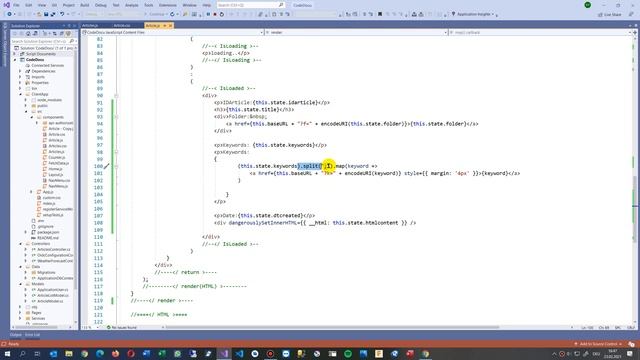This screenshot has height=360, width=640.
Task: Collapse the ClientApp folder
Action: click(x=20, y=94)
